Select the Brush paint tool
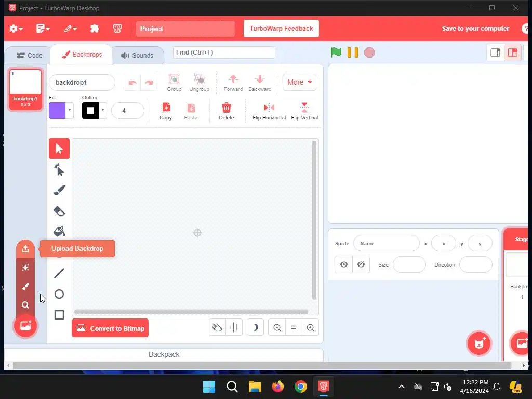Image resolution: width=532 pixels, height=399 pixels. 59,190
